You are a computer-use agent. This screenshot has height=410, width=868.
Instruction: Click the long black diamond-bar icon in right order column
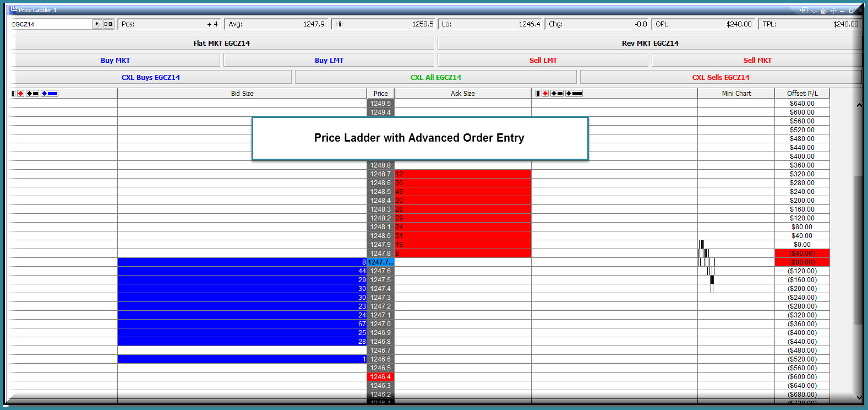click(574, 94)
